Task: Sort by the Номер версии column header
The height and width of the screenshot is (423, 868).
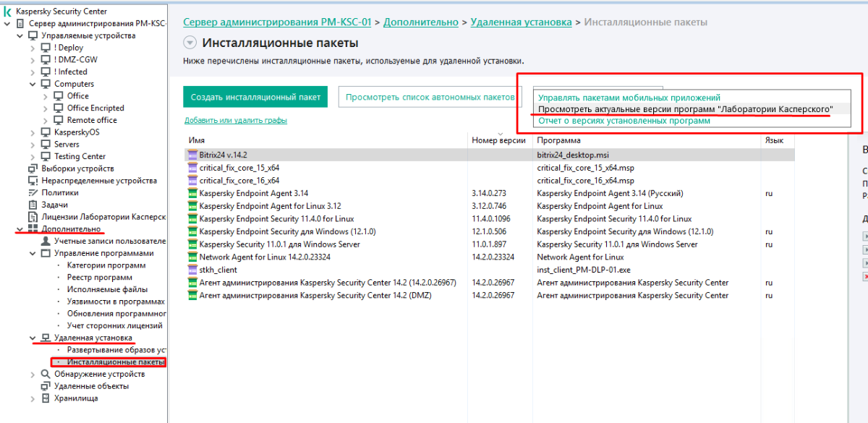Action: click(501, 140)
